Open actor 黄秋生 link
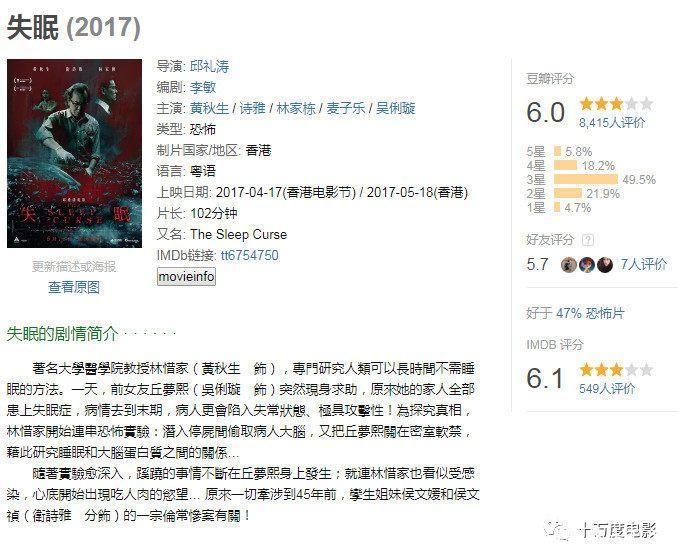The height and width of the screenshot is (560, 678). tap(209, 108)
